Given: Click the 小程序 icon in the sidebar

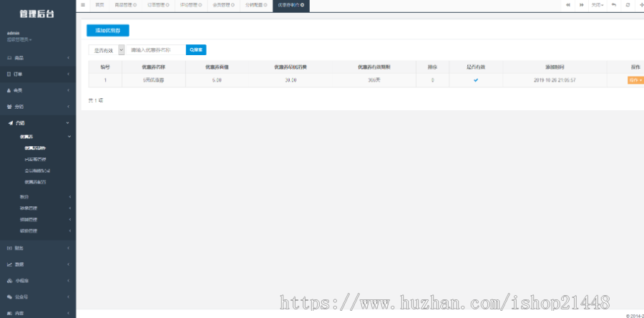Looking at the screenshot, I should [x=9, y=281].
